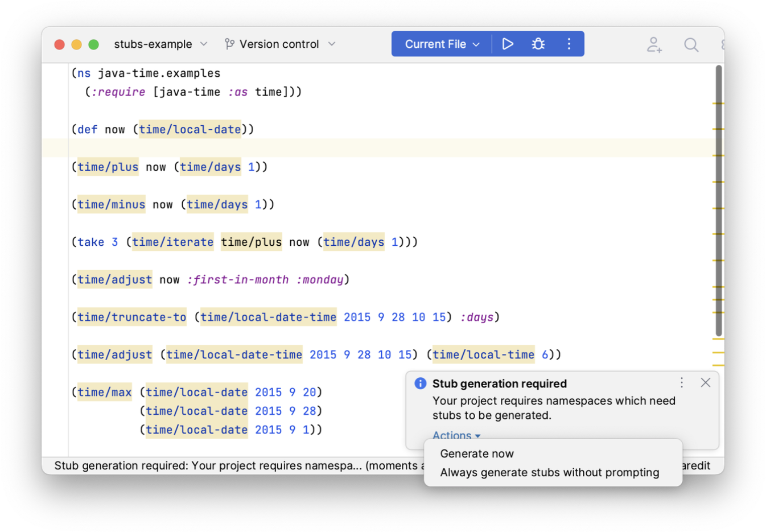Click the number 3 after take

pyautogui.click(x=115, y=242)
